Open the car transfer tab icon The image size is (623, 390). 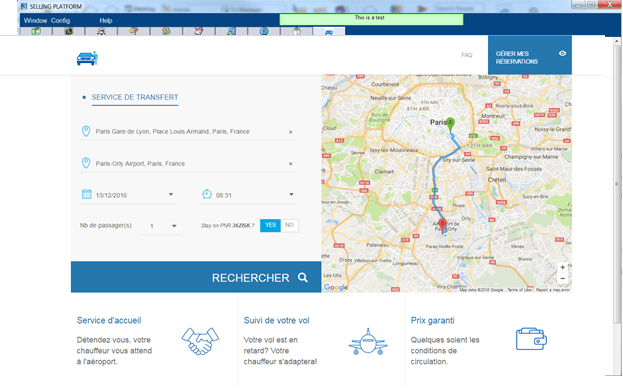(x=329, y=31)
